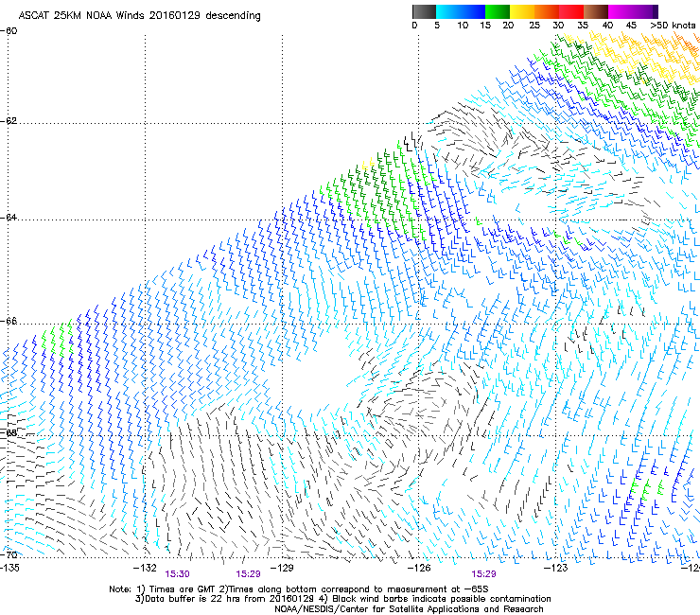Click the '5' label under the color scale
Image resolution: width=700 pixels, height=615 pixels.
(437, 25)
